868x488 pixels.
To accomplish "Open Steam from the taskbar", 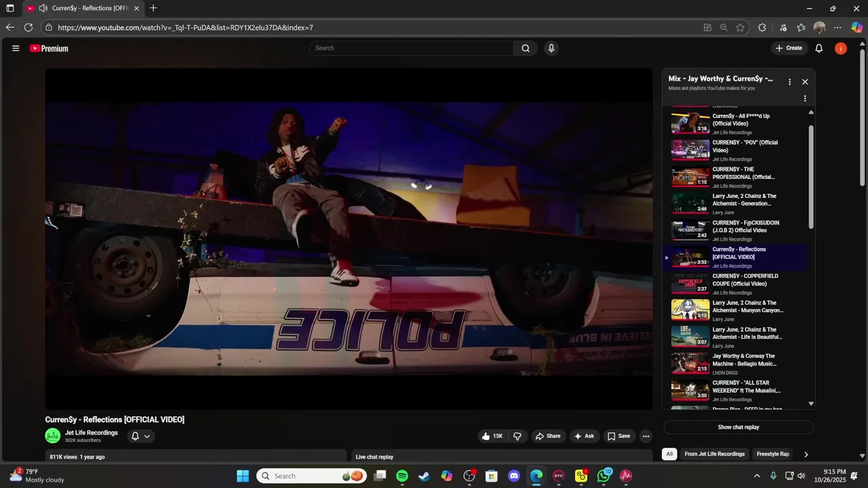I will (424, 476).
